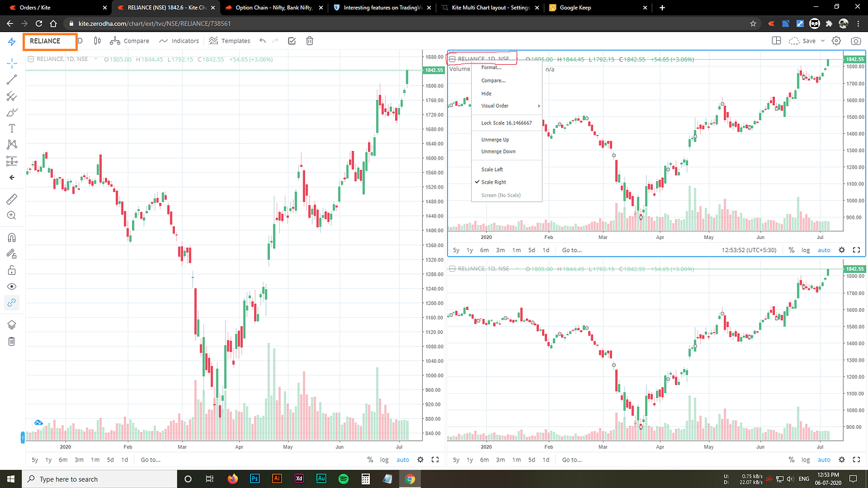868x488 pixels.
Task: Remove all drawings using the trash icon
Action: (11, 341)
